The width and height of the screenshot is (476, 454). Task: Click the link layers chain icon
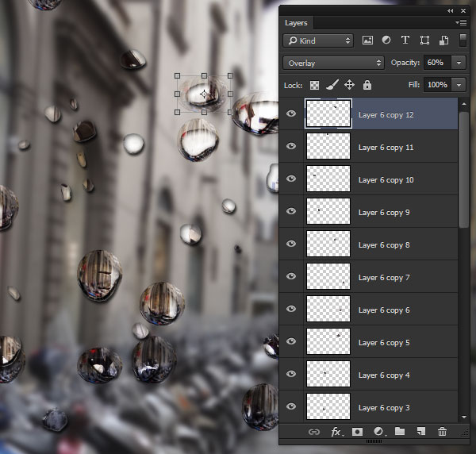coord(314,432)
